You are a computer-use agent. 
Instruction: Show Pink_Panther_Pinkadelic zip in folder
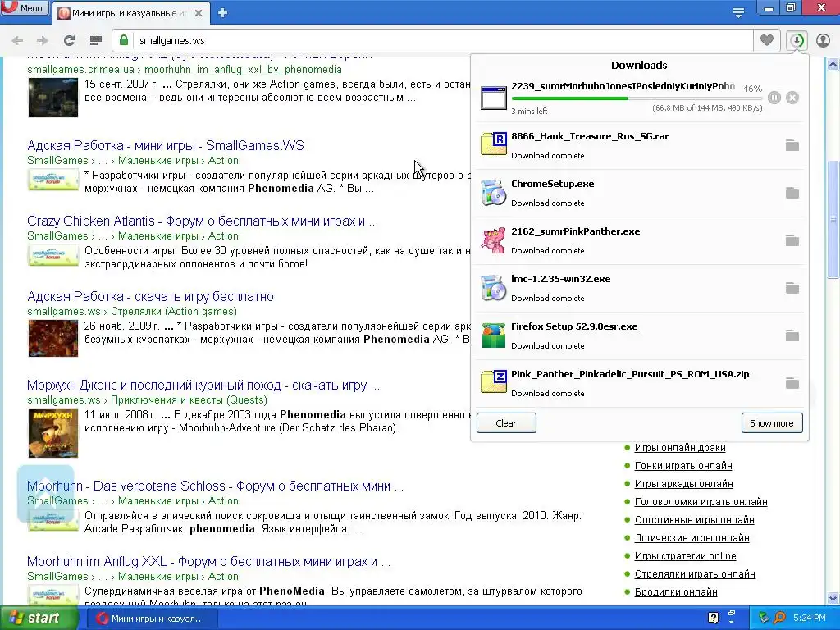click(x=792, y=384)
